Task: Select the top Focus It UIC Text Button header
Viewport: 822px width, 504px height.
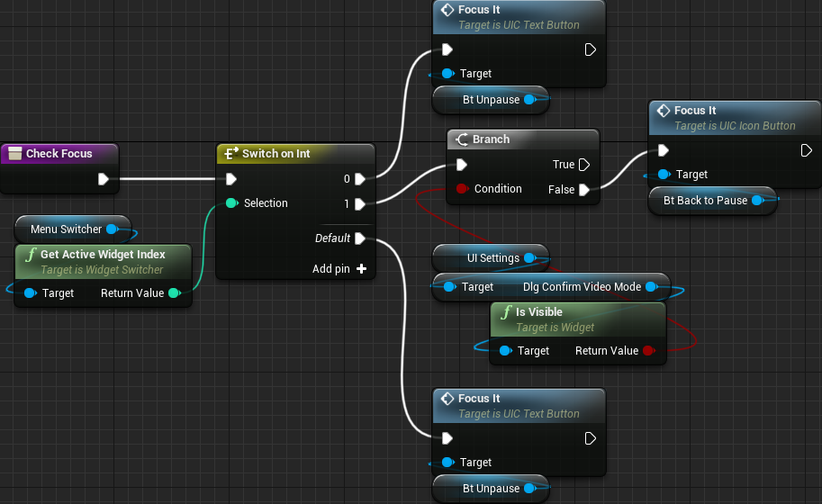Action: click(519, 17)
